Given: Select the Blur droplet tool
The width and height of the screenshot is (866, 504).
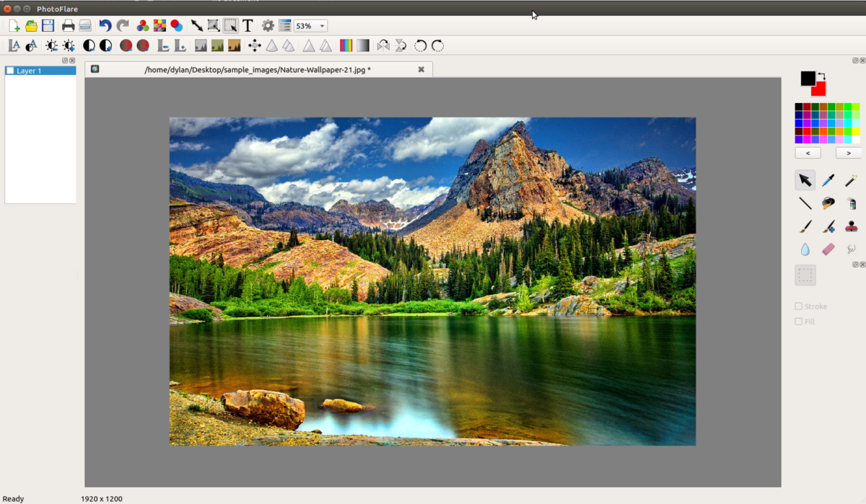Looking at the screenshot, I should [x=805, y=249].
